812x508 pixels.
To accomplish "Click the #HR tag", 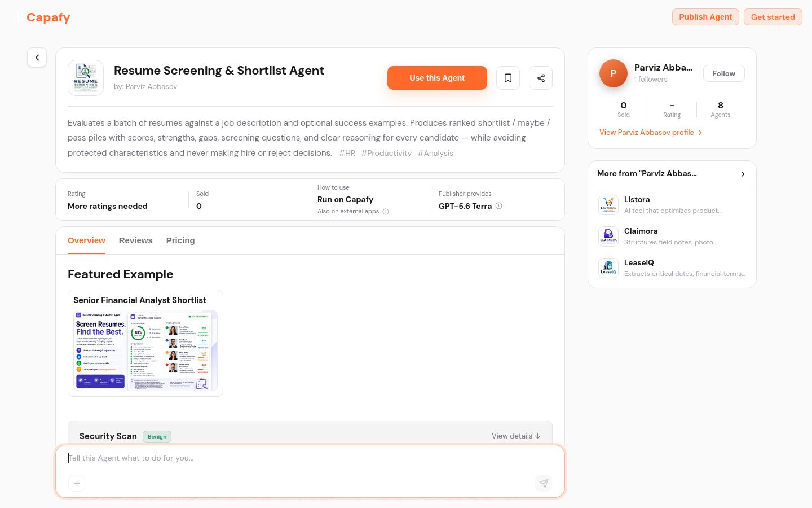I will (347, 153).
